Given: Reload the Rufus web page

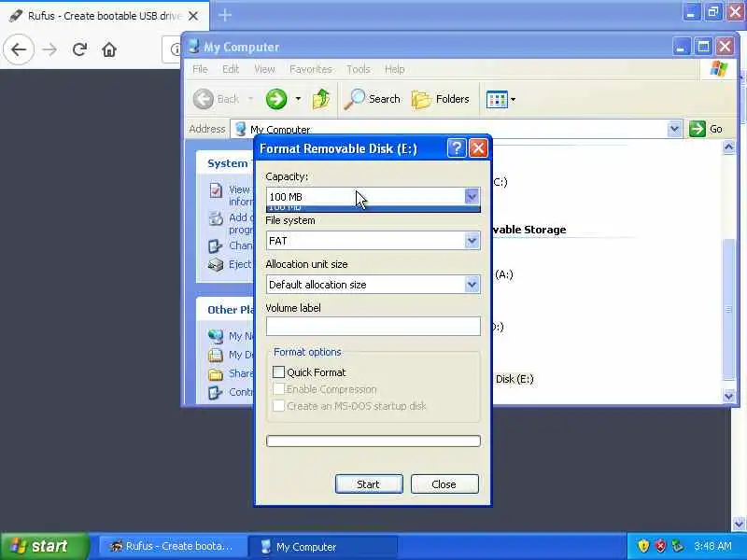Looking at the screenshot, I should click(x=79, y=49).
